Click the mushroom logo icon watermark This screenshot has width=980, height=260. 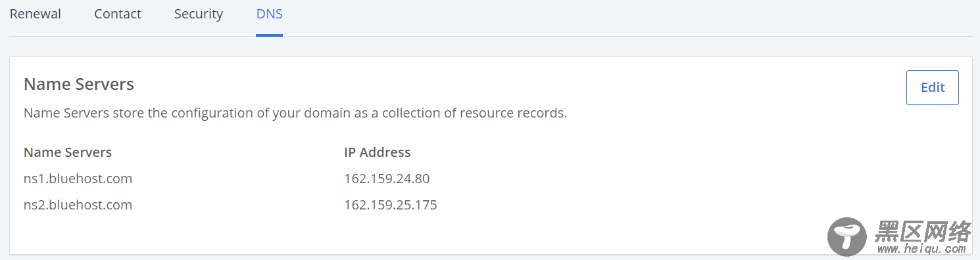tap(847, 236)
